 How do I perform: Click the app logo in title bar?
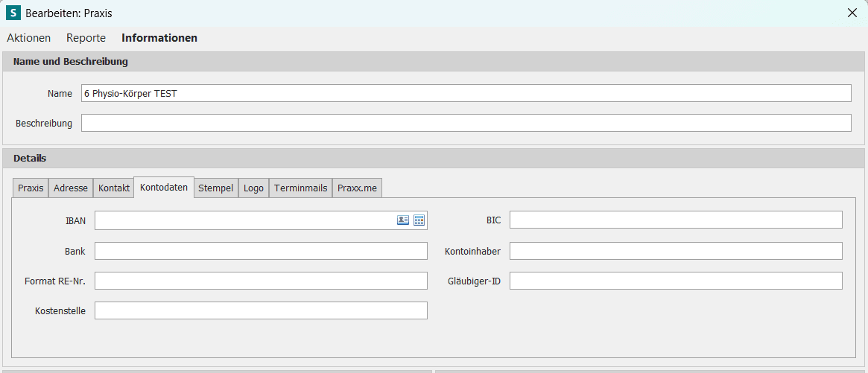13,13
